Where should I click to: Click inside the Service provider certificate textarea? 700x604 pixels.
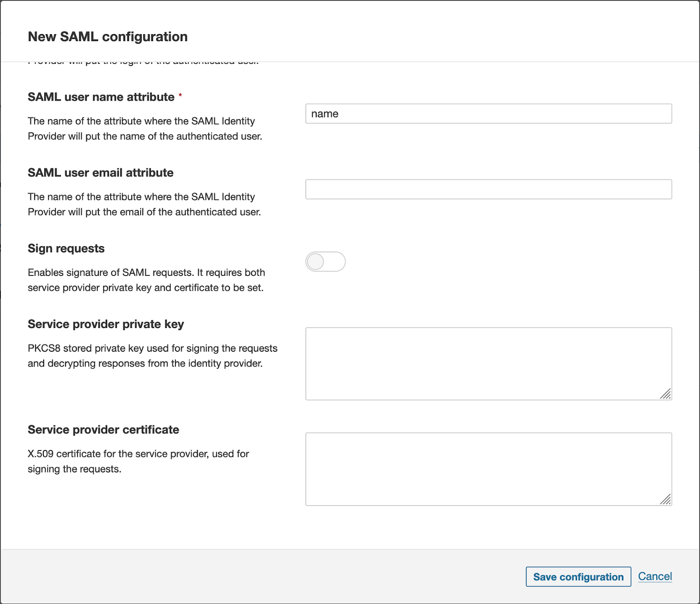[x=488, y=469]
